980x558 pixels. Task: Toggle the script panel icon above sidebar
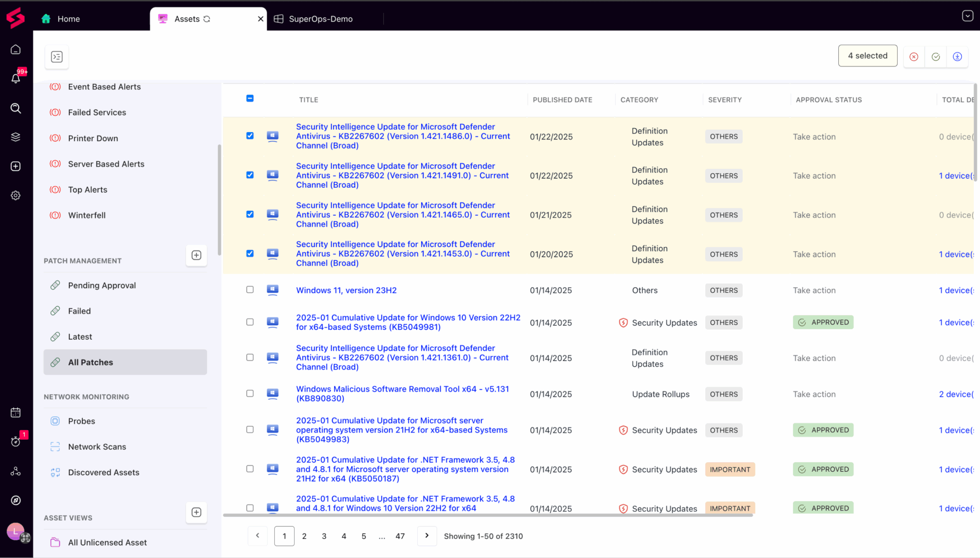coord(57,56)
